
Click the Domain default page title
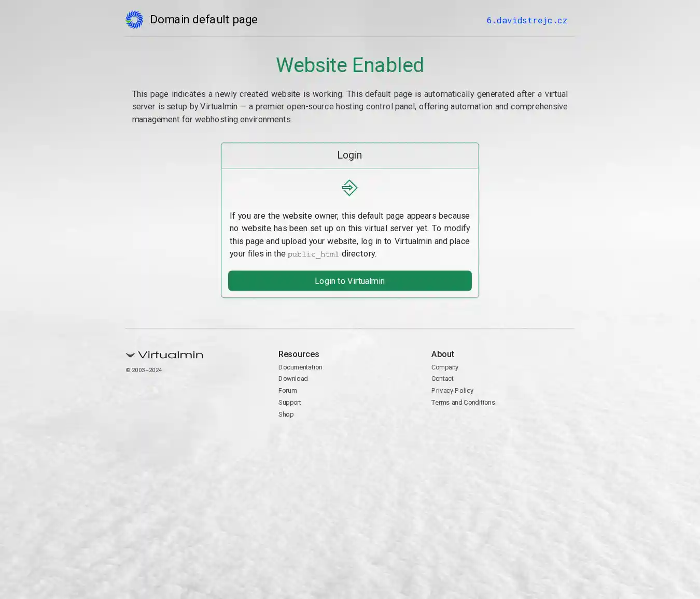[204, 20]
